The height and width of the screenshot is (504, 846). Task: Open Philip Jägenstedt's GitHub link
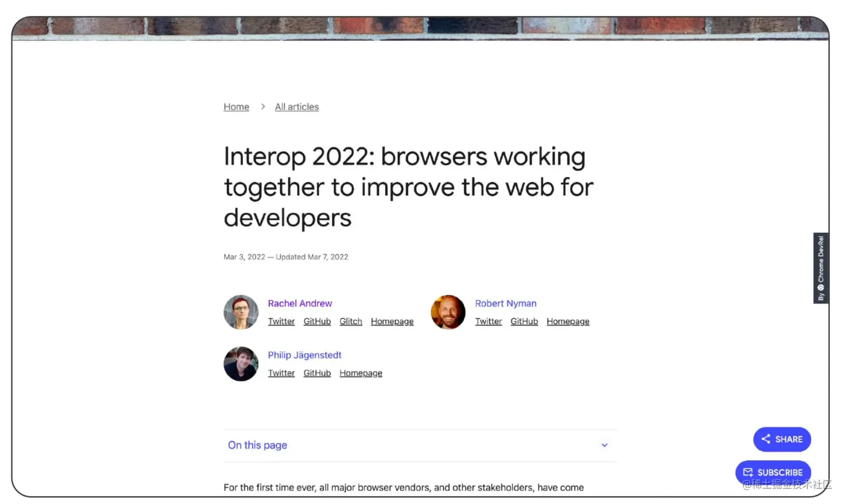click(317, 373)
